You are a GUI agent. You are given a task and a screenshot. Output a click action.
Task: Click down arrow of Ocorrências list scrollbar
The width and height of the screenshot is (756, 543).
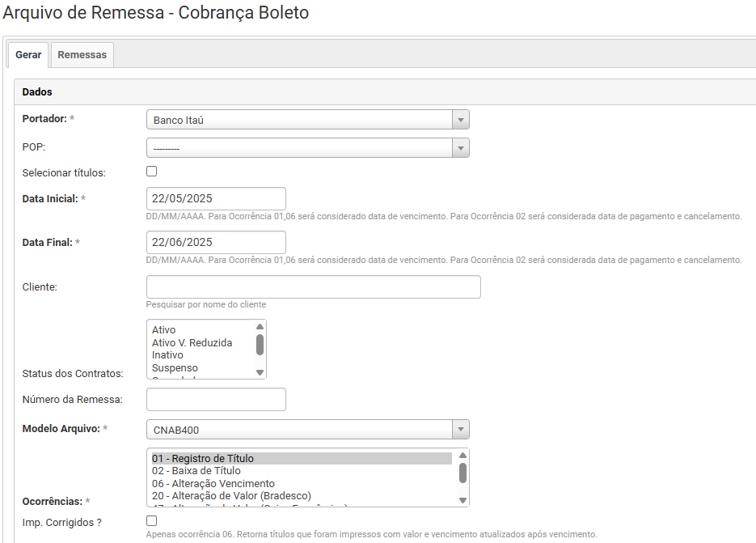(462, 500)
